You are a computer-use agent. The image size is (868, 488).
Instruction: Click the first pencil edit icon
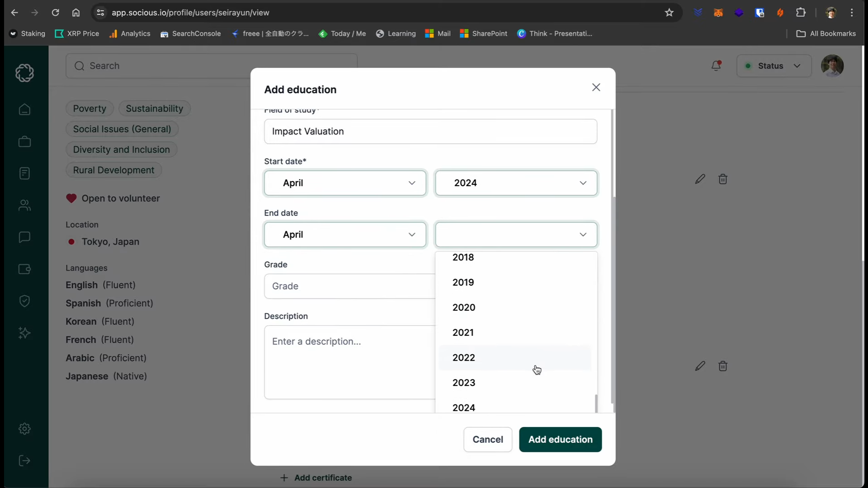(x=700, y=179)
